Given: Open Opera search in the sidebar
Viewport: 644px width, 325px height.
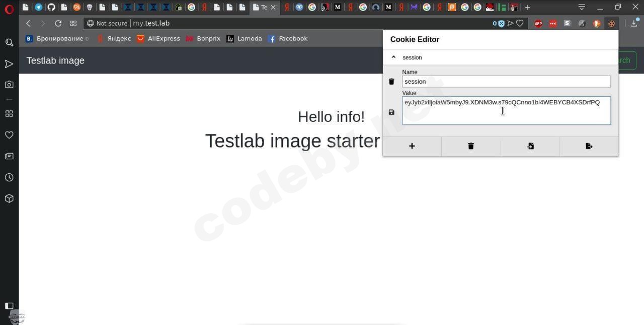Looking at the screenshot, I should pos(9,42).
